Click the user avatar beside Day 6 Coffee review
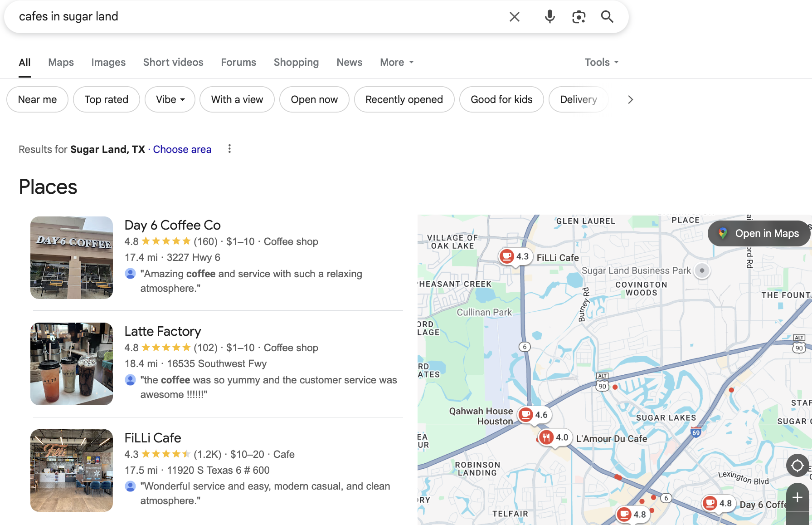Image resolution: width=812 pixels, height=525 pixels. point(130,274)
